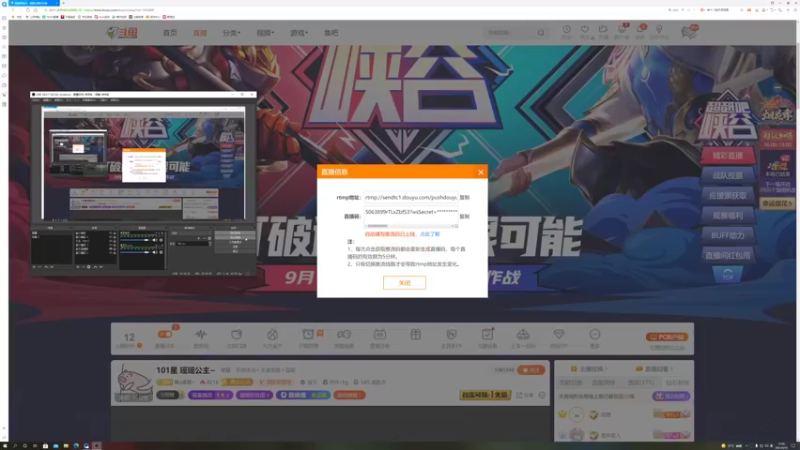
Task: Copy the stream key with 复制
Action: coord(464,216)
